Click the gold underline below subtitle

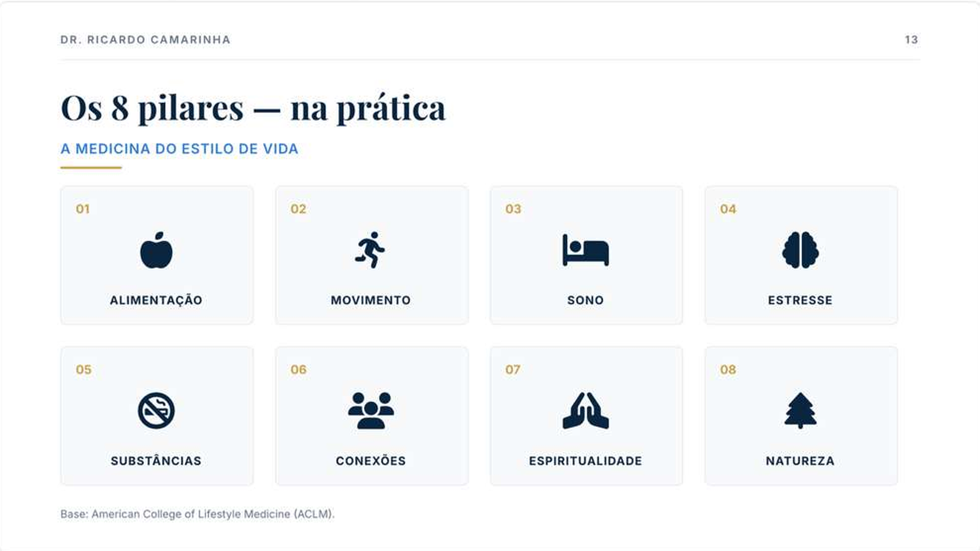click(91, 167)
